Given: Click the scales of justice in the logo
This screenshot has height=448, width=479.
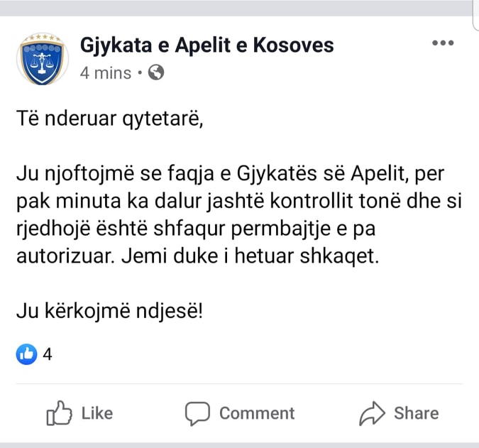Looking at the screenshot, I should click(42, 64).
